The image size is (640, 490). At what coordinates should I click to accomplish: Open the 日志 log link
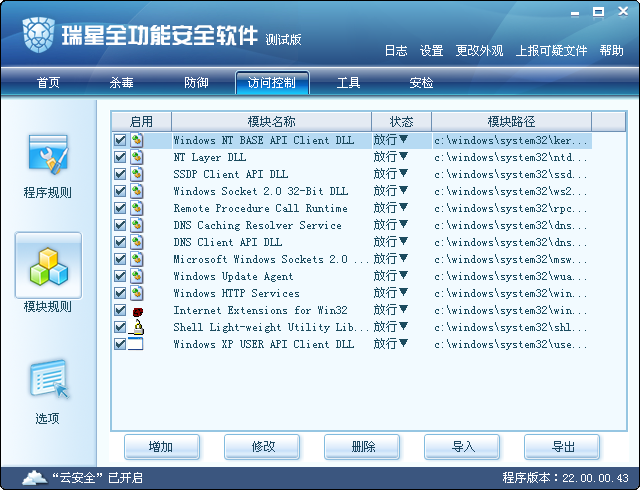pyautogui.click(x=396, y=51)
